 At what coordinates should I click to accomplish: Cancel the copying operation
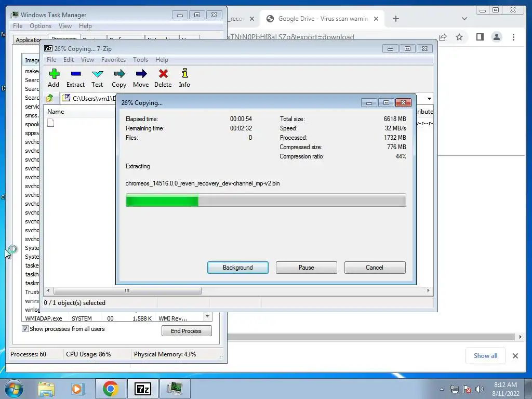pos(375,268)
